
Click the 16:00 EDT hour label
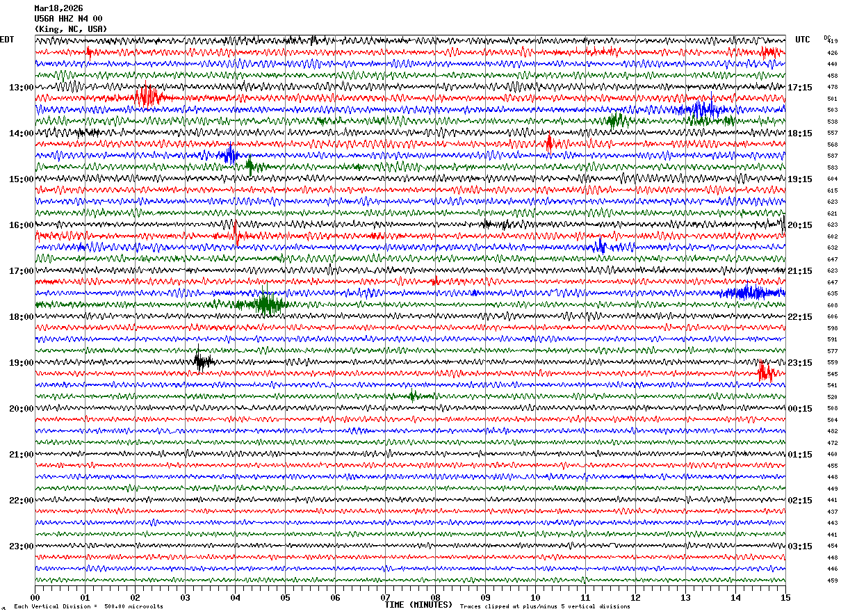click(22, 225)
